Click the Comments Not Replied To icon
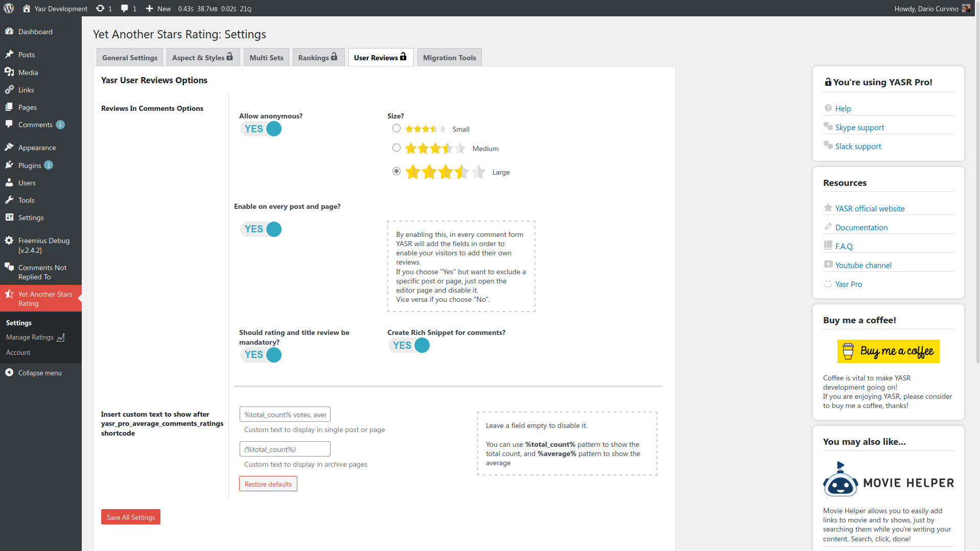This screenshot has height=551, width=980. pos(9,267)
